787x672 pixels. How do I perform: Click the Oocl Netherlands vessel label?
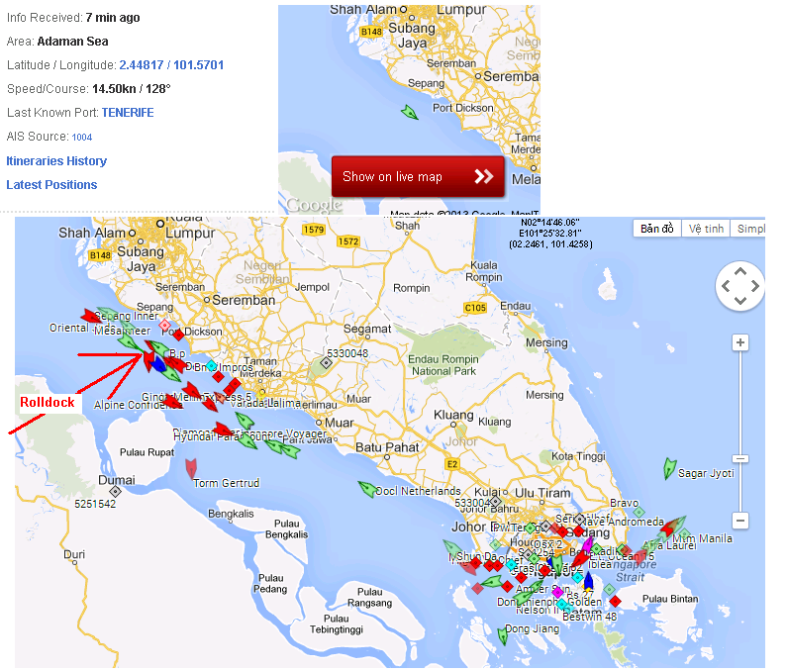418,491
